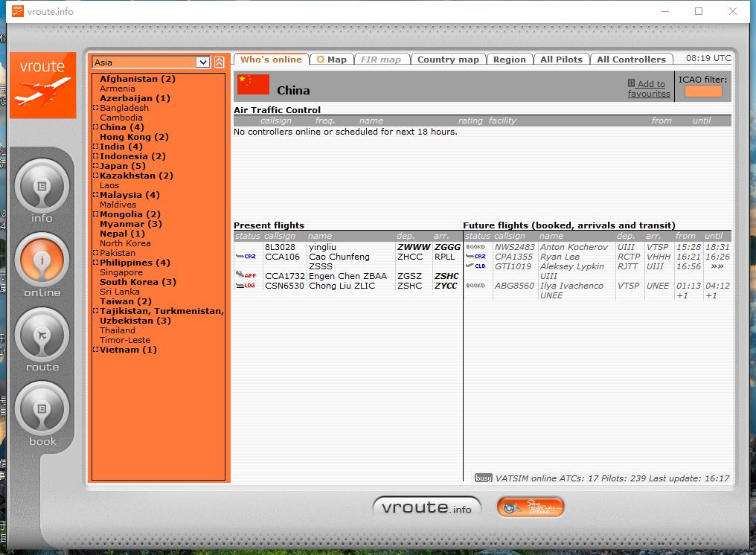Viewport: 756px width, 555px height.
Task: Switch to the Map tab
Action: [x=332, y=60]
